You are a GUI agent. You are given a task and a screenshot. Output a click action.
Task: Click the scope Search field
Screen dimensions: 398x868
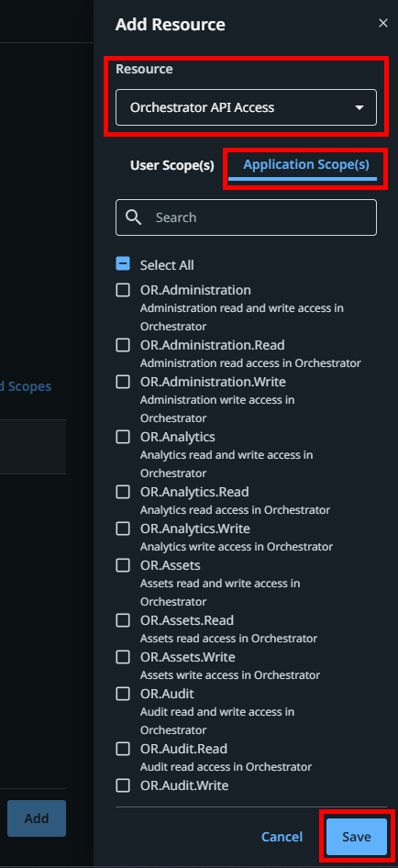pos(246,217)
